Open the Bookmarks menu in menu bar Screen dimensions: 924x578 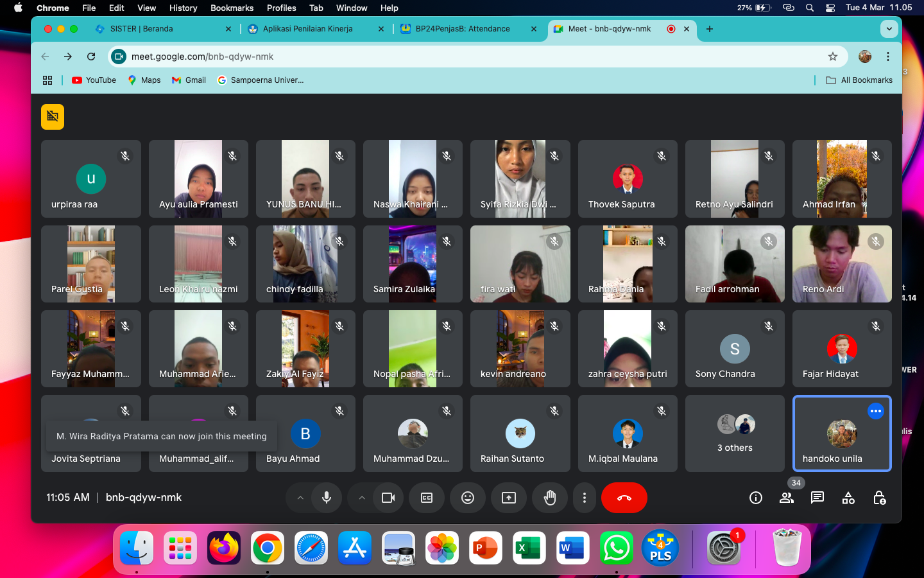232,8
